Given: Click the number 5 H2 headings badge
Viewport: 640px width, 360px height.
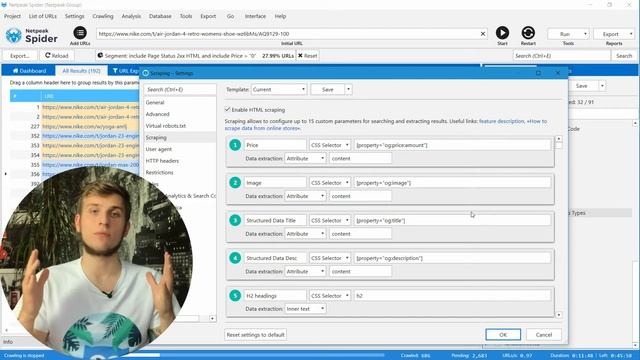Looking at the screenshot, I should (x=235, y=296).
